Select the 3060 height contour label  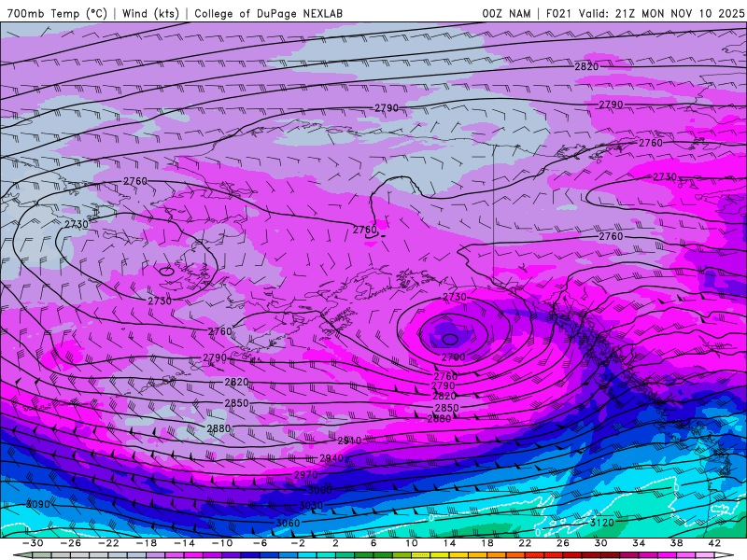(x=288, y=523)
